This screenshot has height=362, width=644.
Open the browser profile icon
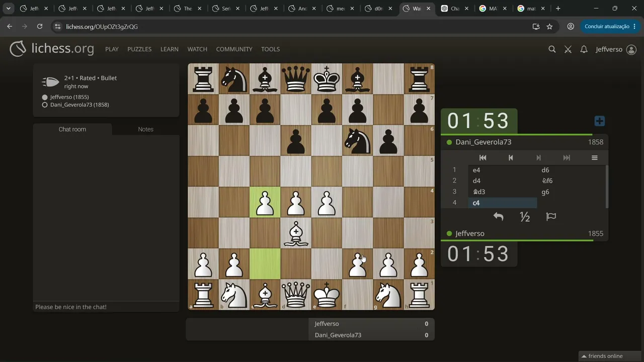[571, 27]
